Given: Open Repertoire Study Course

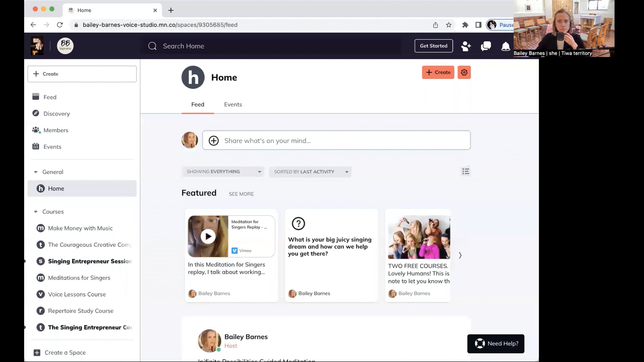Looking at the screenshot, I should (x=80, y=311).
